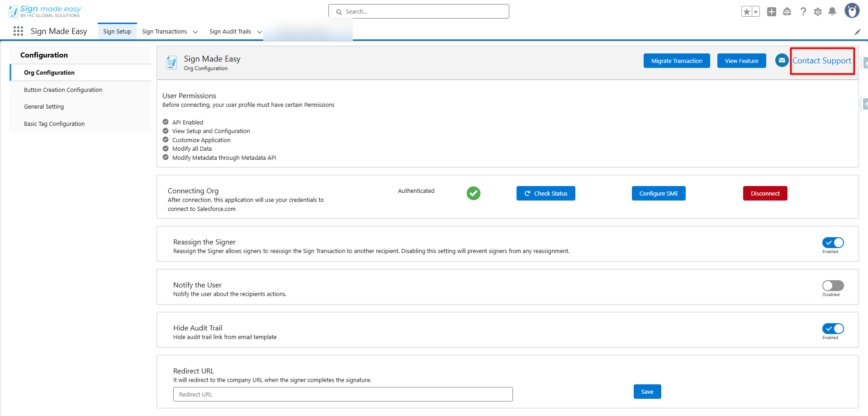The height and width of the screenshot is (416, 868).
Task: Open the App Launcher grid icon
Action: pos(18,31)
